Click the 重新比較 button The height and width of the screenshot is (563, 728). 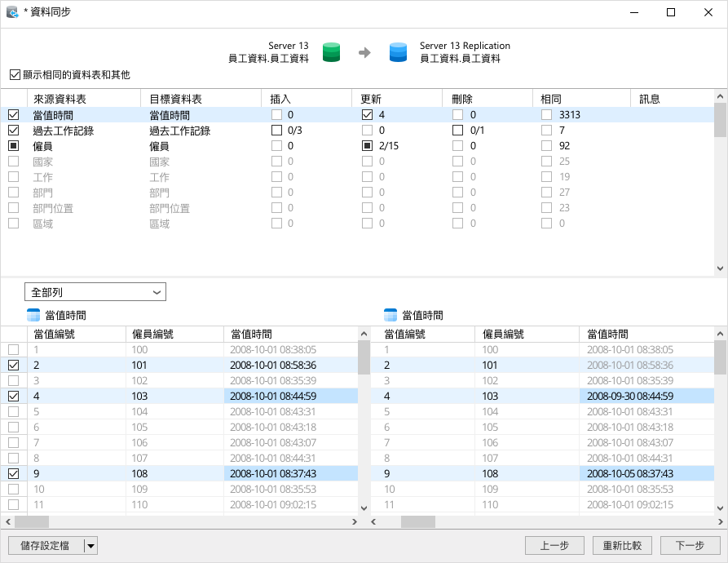(x=622, y=546)
